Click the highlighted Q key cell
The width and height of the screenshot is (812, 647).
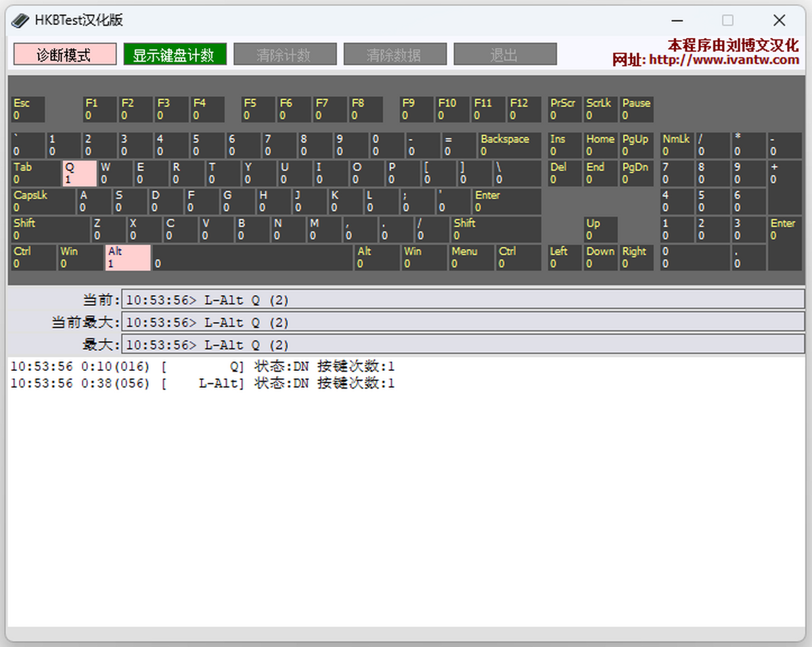click(x=79, y=173)
